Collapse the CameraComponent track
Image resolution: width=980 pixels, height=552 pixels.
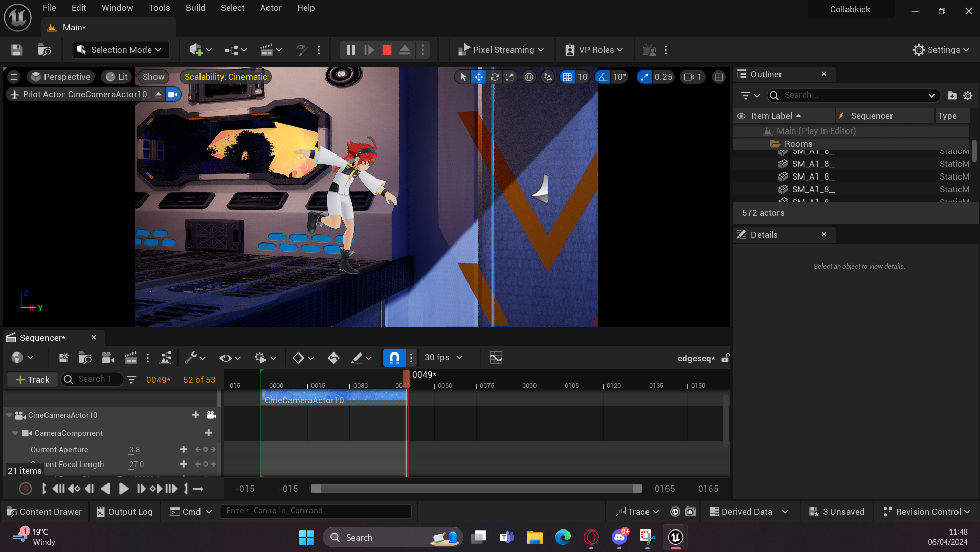pos(16,433)
